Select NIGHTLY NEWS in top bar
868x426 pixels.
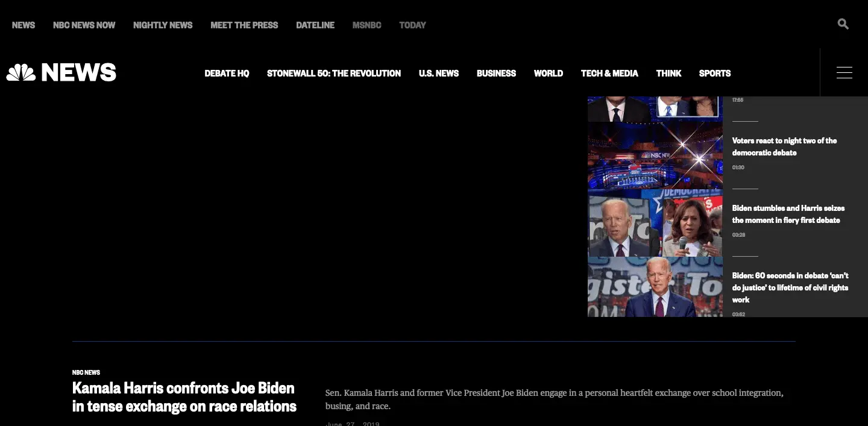tap(163, 25)
